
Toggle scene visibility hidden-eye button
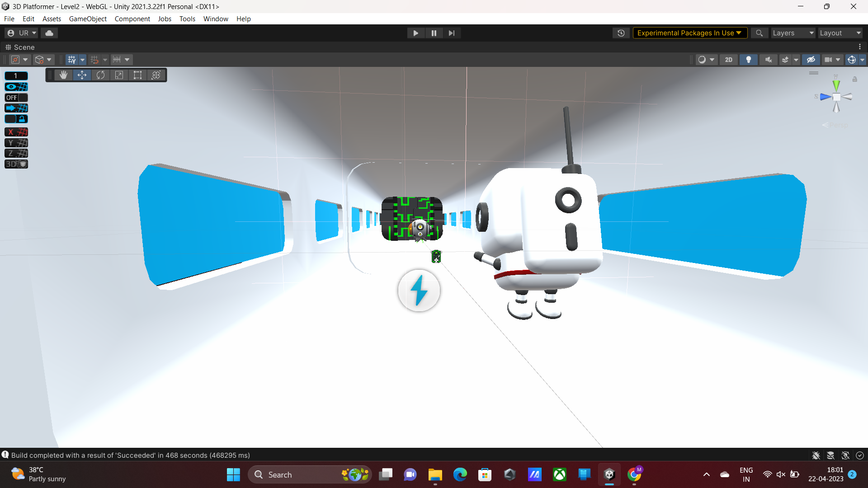point(811,60)
